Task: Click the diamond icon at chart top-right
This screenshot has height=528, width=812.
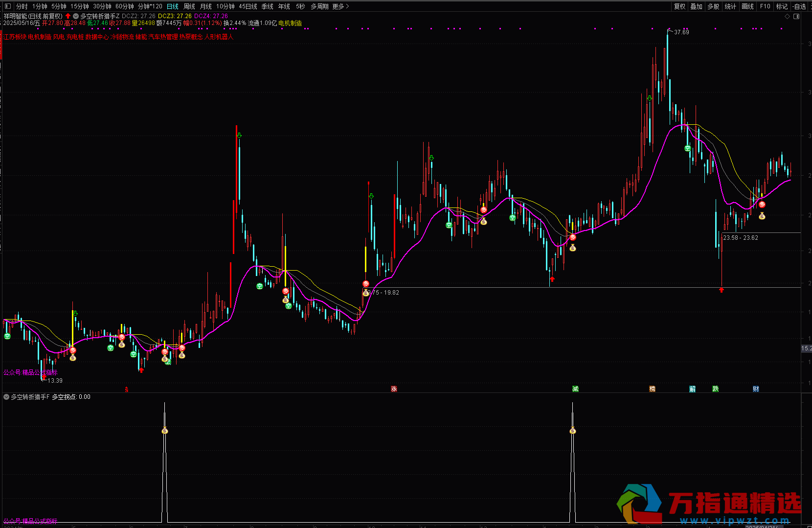Action: (787, 16)
